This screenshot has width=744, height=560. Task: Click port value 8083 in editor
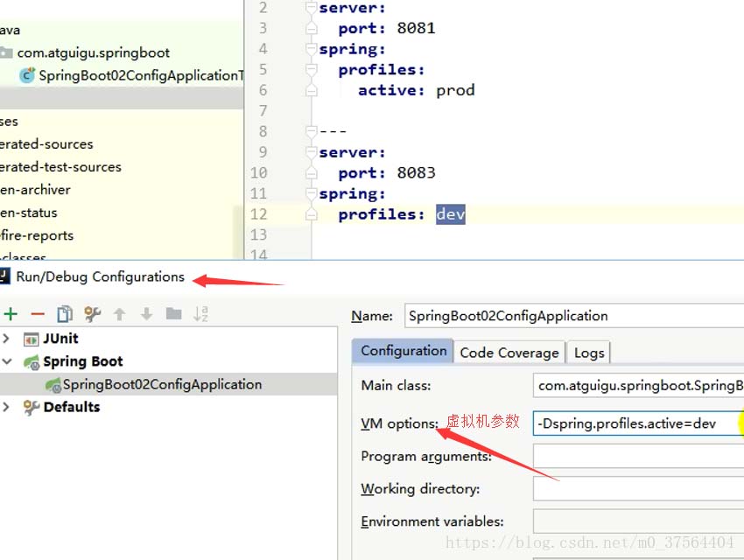coord(416,173)
